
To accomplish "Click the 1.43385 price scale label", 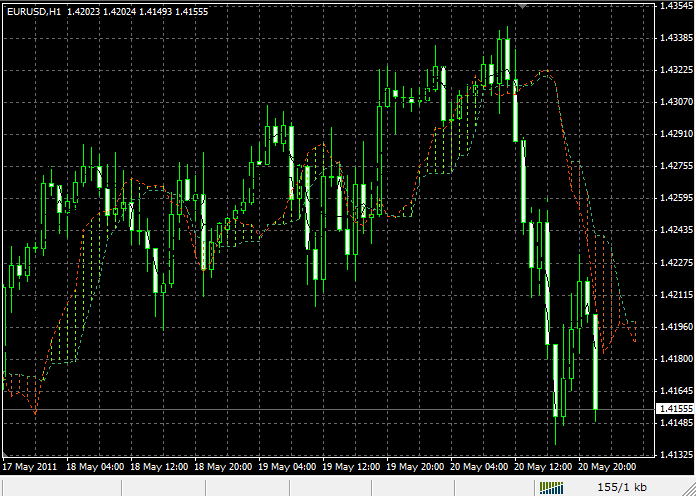I will coord(676,38).
